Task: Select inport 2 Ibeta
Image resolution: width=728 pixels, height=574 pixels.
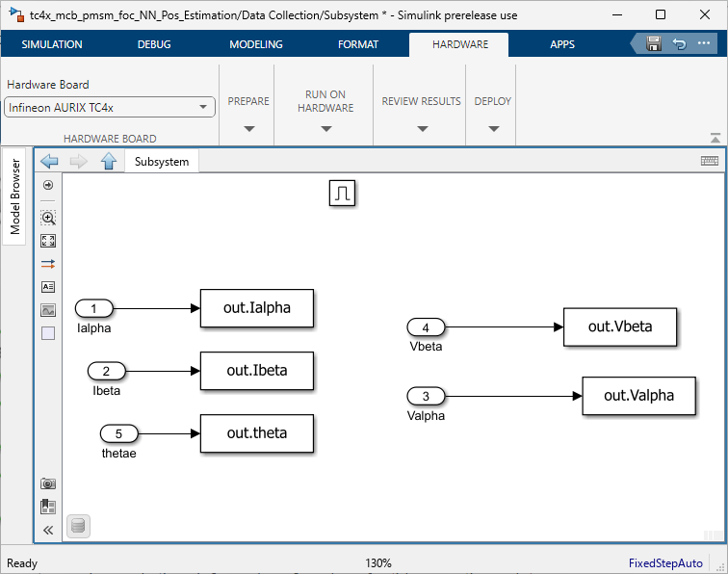Action: point(106,371)
